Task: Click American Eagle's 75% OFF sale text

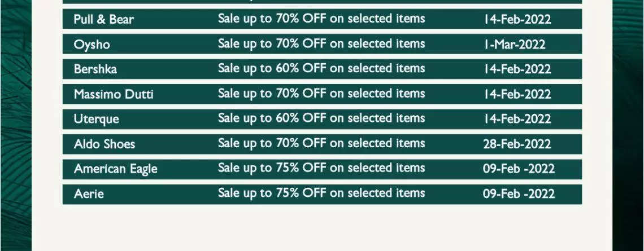Action: tap(321, 168)
